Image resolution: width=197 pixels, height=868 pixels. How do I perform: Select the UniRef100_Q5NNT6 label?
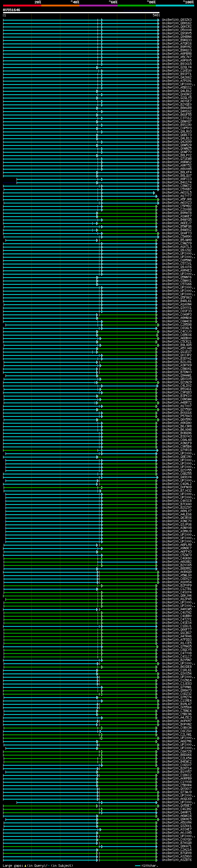point(177,277)
